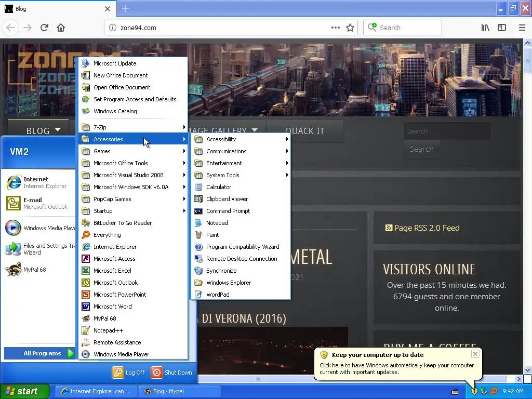Expand the Games submenu
Screen dimensions: 532x399
pyautogui.click(x=133, y=151)
